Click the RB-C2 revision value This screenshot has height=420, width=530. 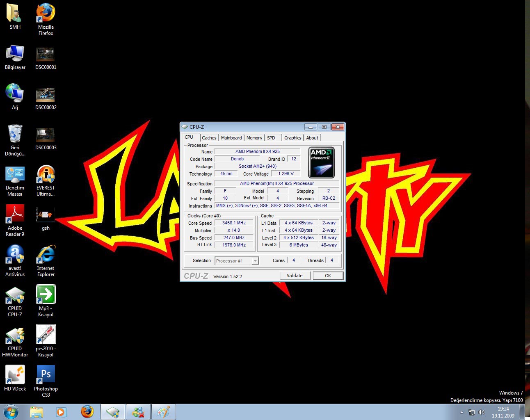[329, 198]
